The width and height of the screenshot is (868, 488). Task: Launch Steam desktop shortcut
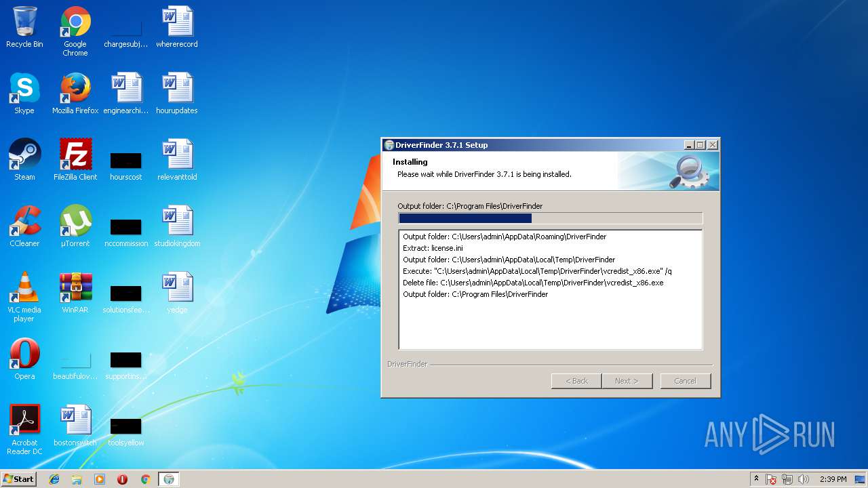[24, 160]
